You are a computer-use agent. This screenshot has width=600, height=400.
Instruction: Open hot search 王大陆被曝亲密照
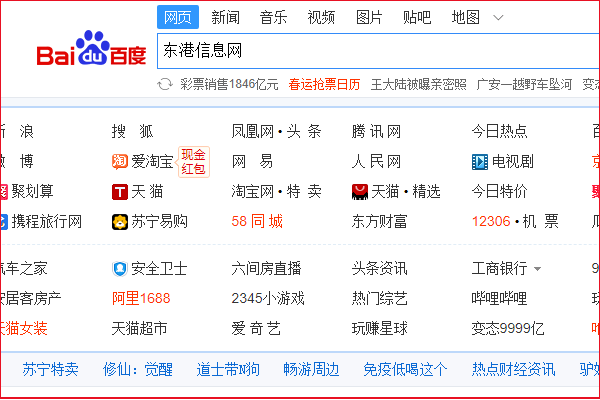tap(419, 84)
